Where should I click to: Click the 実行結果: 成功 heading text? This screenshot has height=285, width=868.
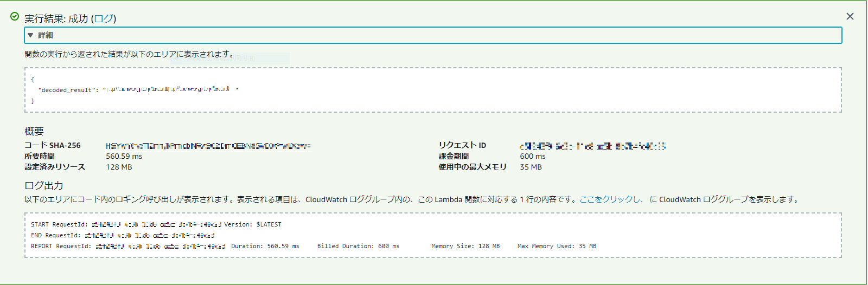[x=56, y=18]
